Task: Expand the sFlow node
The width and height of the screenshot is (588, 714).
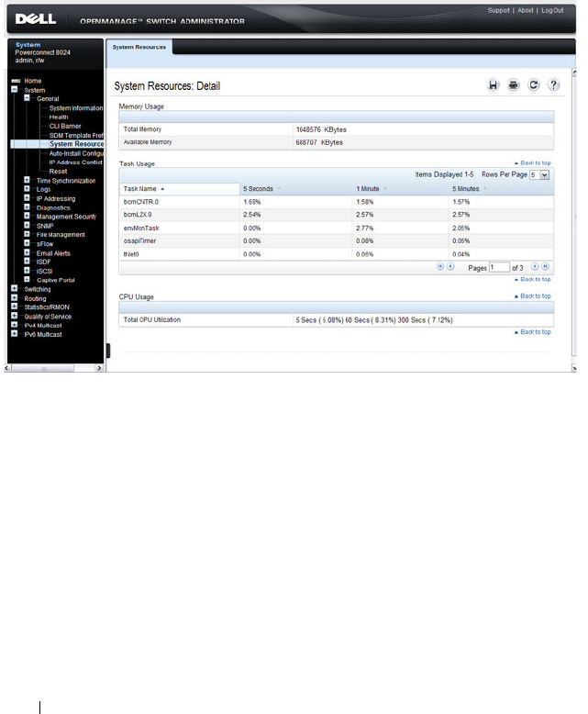Action: (27, 243)
